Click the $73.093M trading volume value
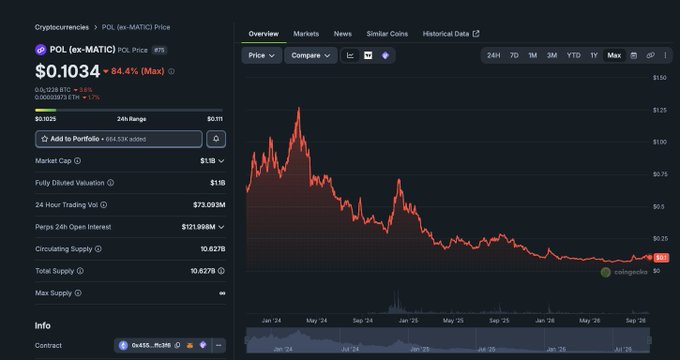The width and height of the screenshot is (680, 360). (x=209, y=205)
